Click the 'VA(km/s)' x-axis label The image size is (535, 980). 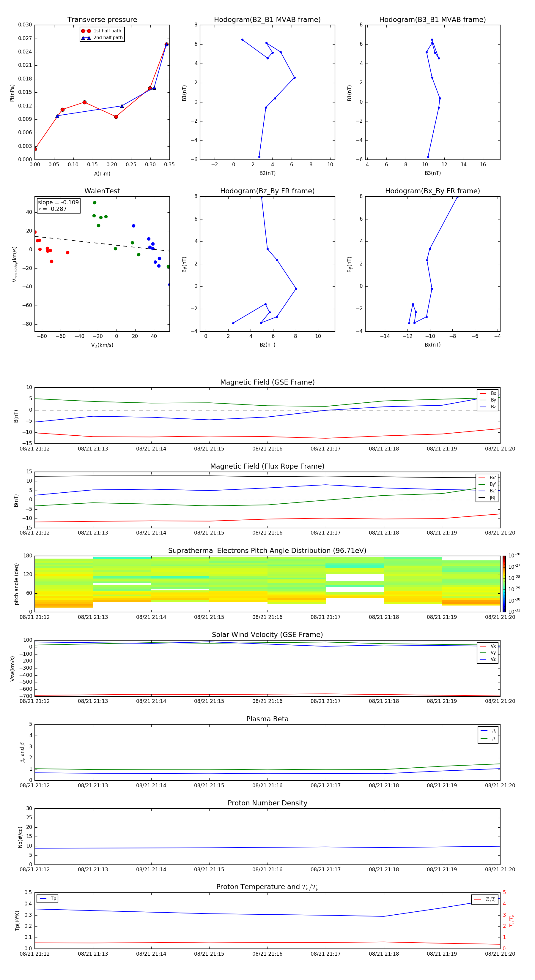tap(102, 345)
